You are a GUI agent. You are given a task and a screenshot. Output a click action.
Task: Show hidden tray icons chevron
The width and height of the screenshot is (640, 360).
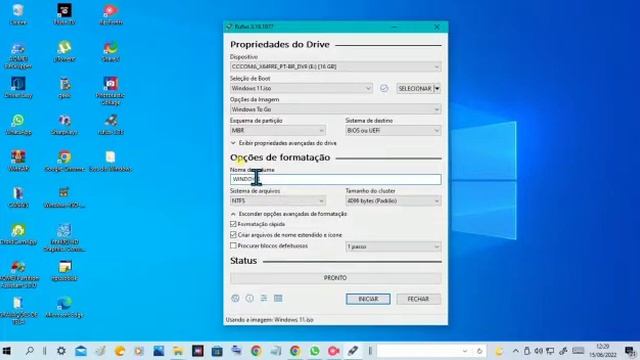click(x=516, y=351)
